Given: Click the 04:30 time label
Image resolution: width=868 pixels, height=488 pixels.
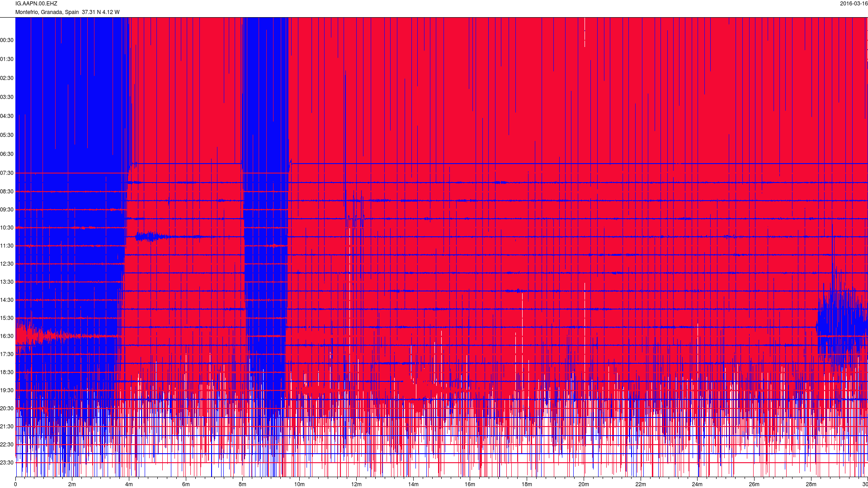Looking at the screenshot, I should (x=7, y=116).
